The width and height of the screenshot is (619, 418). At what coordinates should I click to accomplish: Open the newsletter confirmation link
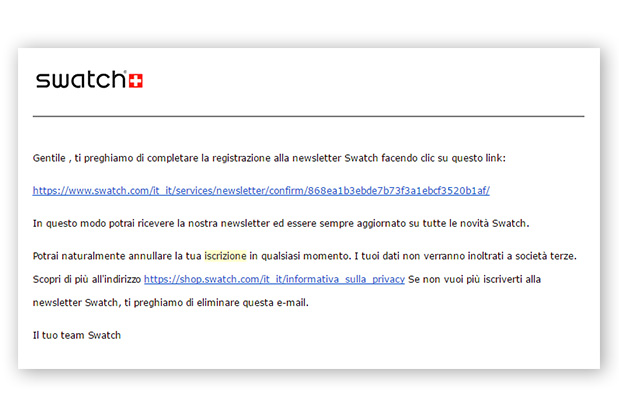[x=261, y=191]
